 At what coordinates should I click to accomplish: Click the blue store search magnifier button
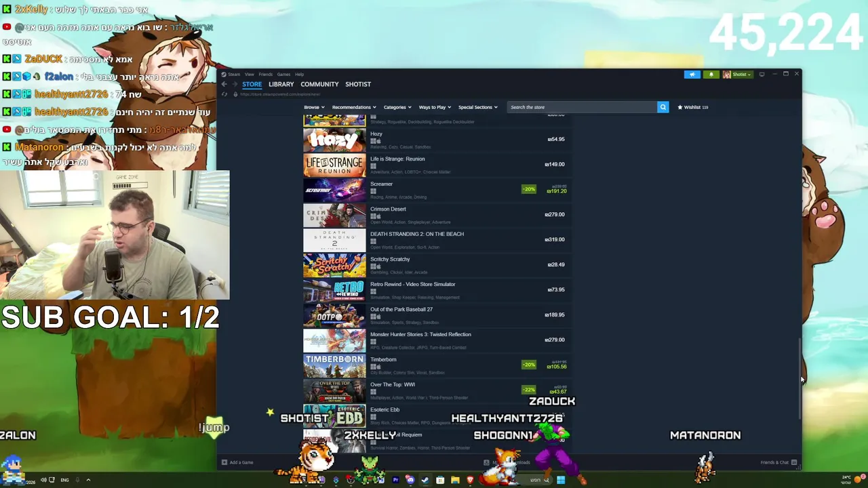(663, 107)
